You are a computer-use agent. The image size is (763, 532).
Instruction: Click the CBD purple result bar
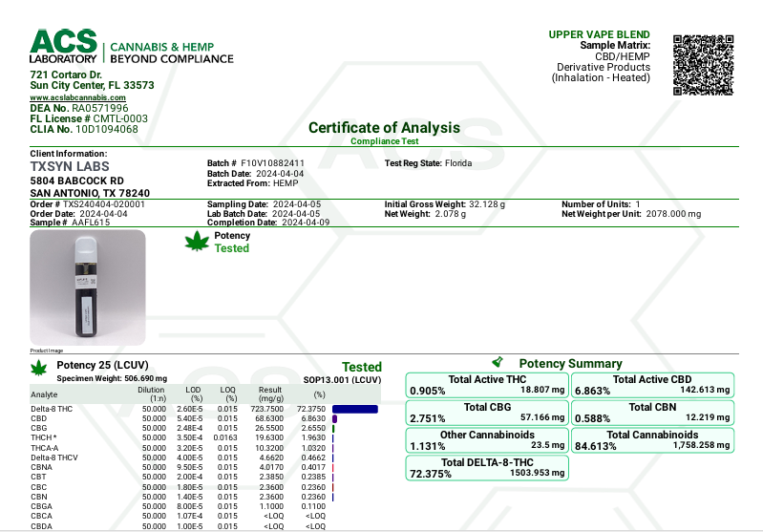coord(335,418)
